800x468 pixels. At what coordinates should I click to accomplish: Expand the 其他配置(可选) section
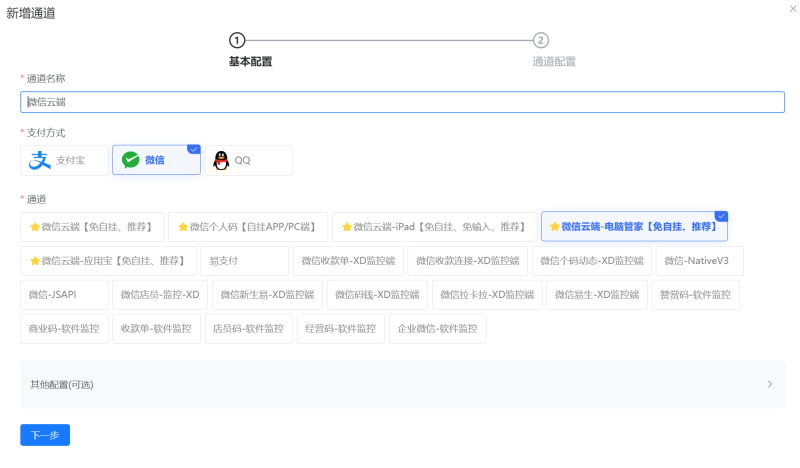click(402, 384)
